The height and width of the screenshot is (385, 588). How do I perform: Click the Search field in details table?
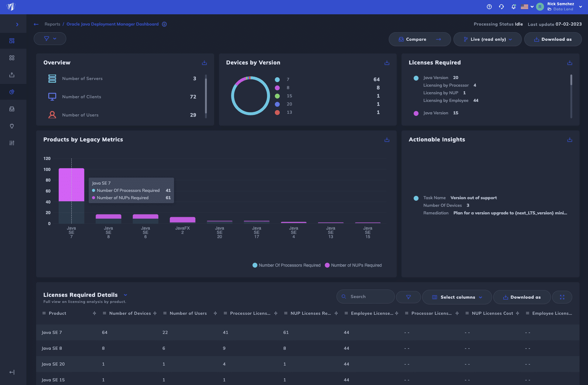[366, 297]
